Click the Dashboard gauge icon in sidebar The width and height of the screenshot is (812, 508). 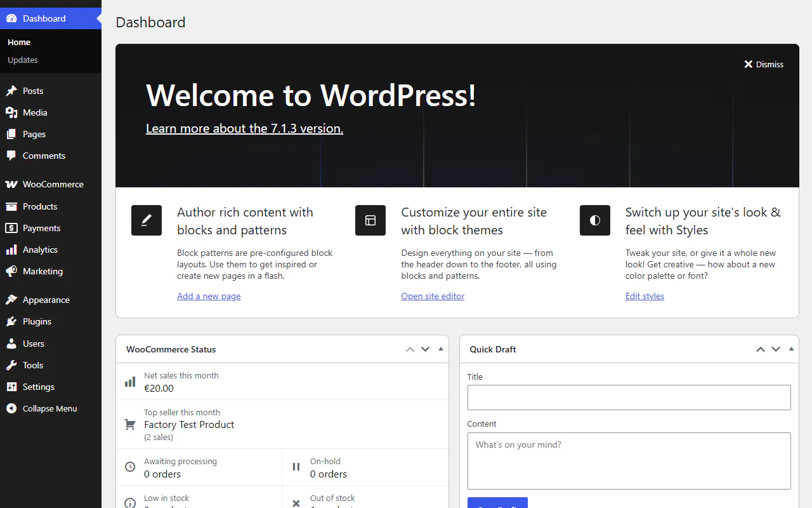11,18
